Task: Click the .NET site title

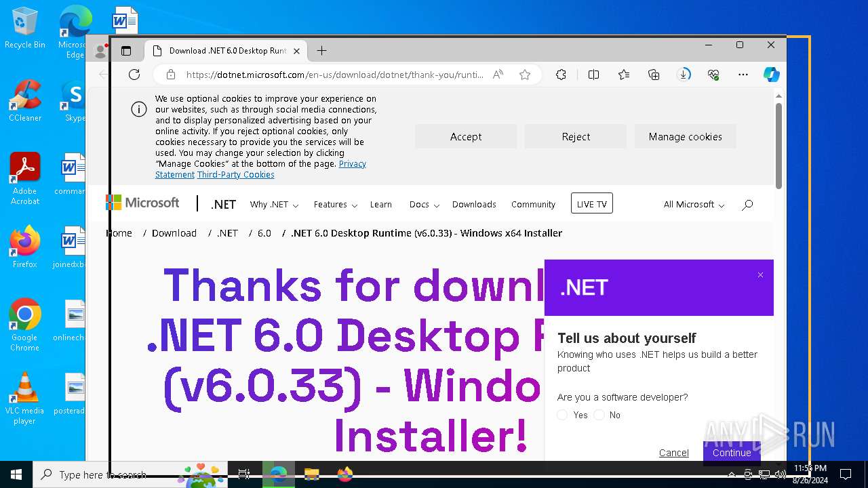Action: point(223,205)
